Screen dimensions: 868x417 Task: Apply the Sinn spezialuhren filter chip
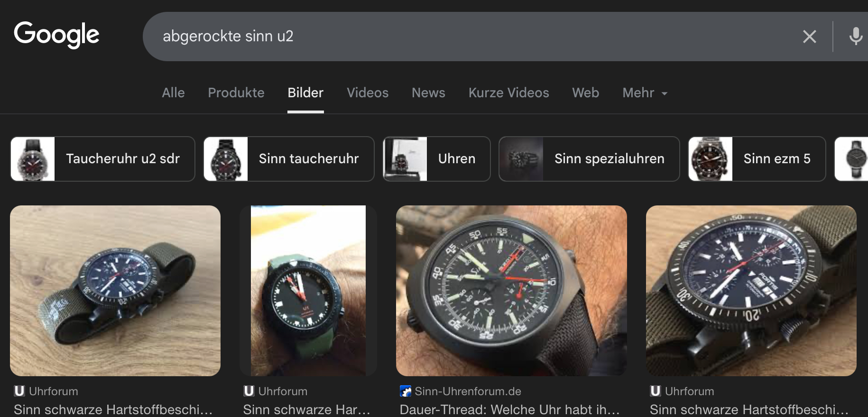(589, 159)
